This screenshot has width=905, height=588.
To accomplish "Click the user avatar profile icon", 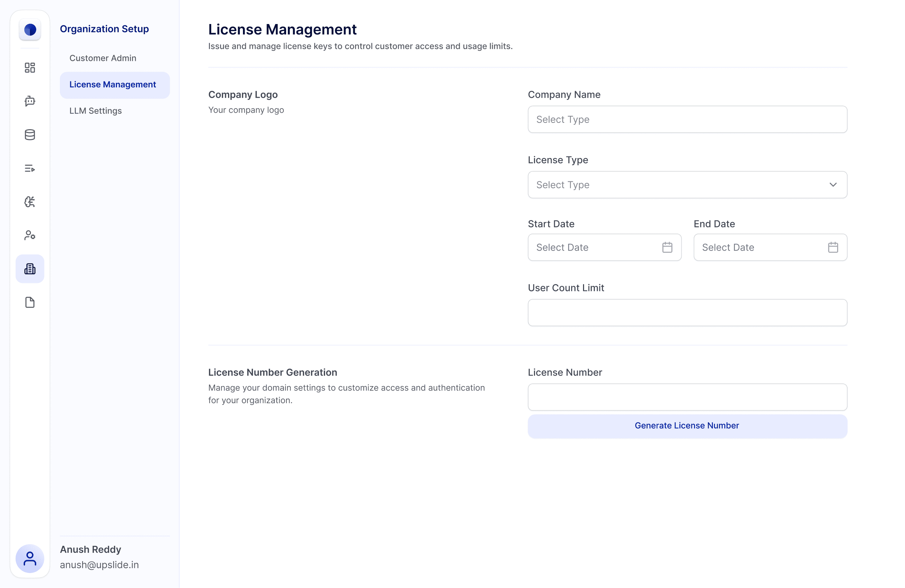I will 30,558.
